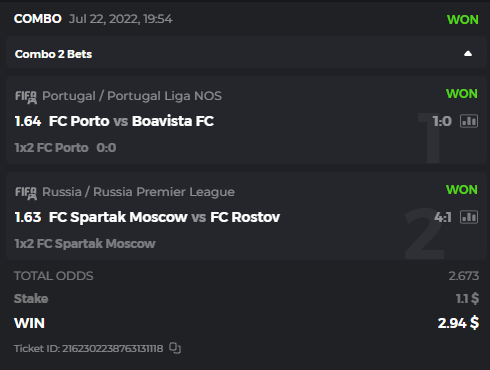This screenshot has width=490, height=370.
Task: Click the FIFA icon beside Russia Premier League
Action: pos(26,193)
